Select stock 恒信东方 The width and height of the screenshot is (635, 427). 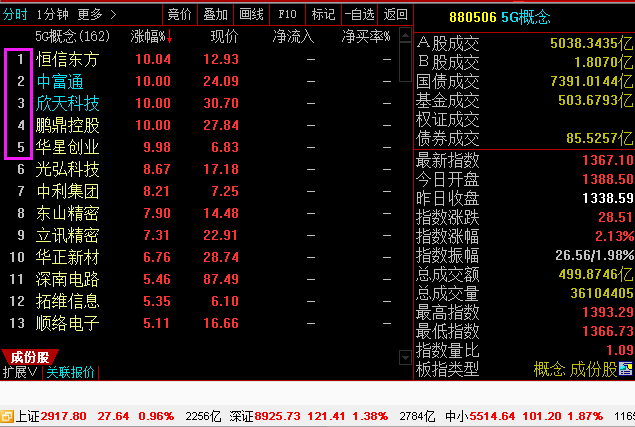click(67, 60)
